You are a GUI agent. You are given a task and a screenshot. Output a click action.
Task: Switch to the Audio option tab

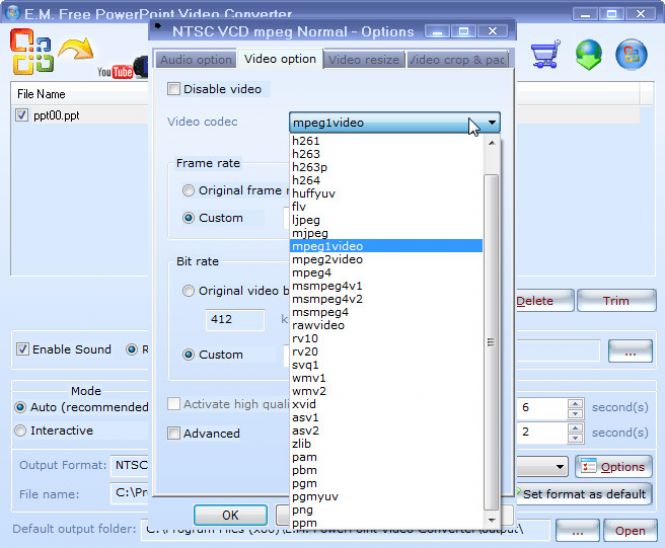(x=194, y=60)
